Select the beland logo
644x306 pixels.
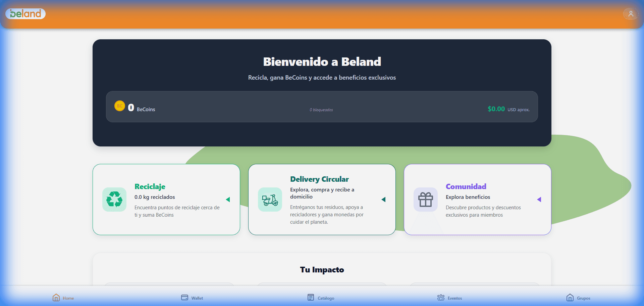tap(25, 14)
